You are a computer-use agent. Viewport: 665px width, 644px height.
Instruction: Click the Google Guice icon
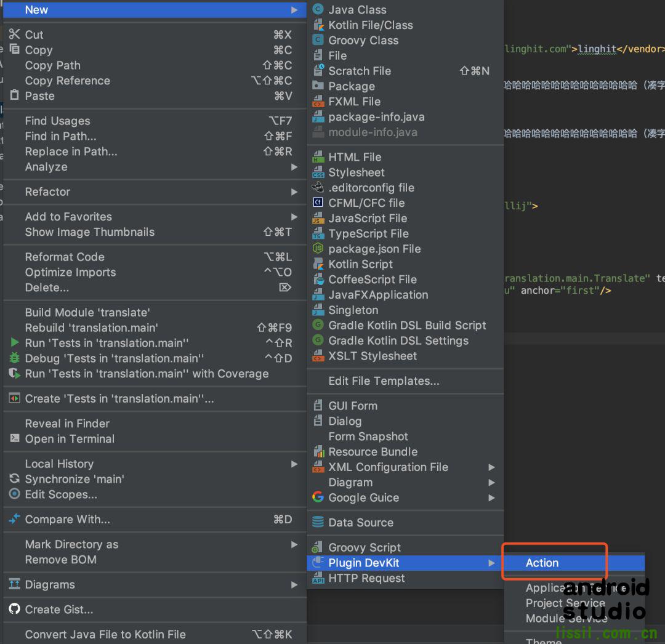pos(318,497)
